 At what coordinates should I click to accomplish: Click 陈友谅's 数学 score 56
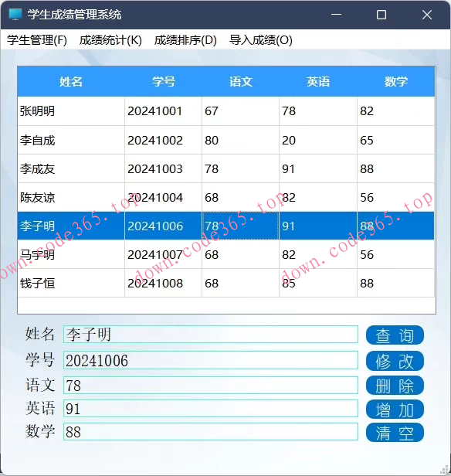[x=396, y=198]
